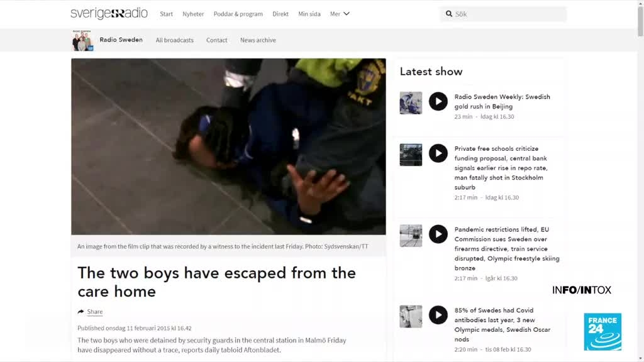Open the Min sida page

click(x=309, y=14)
